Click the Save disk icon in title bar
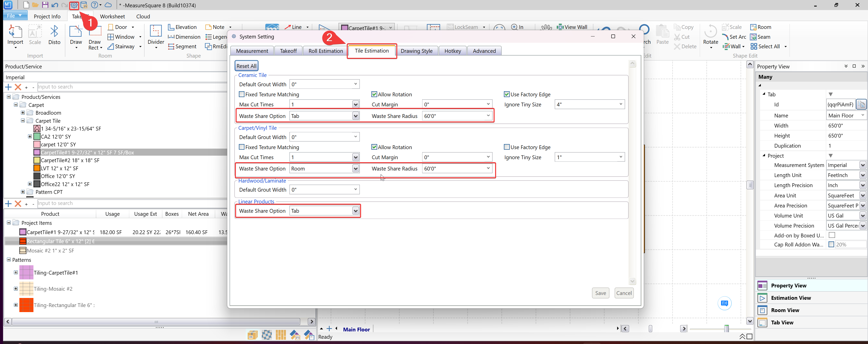This screenshot has height=344, width=868. [45, 5]
